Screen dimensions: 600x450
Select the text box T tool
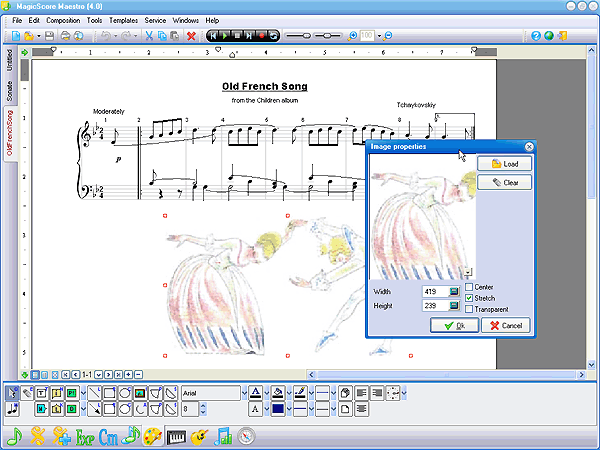click(42, 393)
